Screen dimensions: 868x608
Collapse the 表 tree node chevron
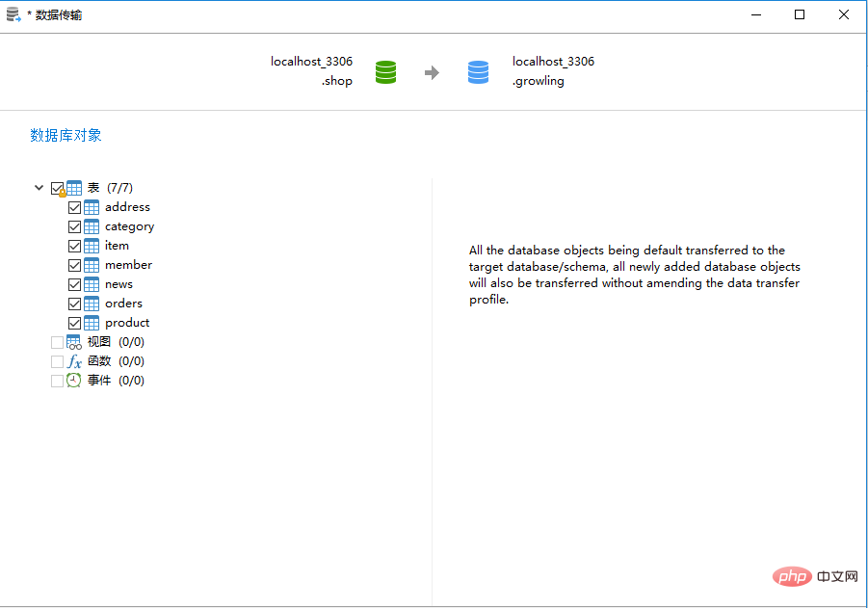coord(39,188)
